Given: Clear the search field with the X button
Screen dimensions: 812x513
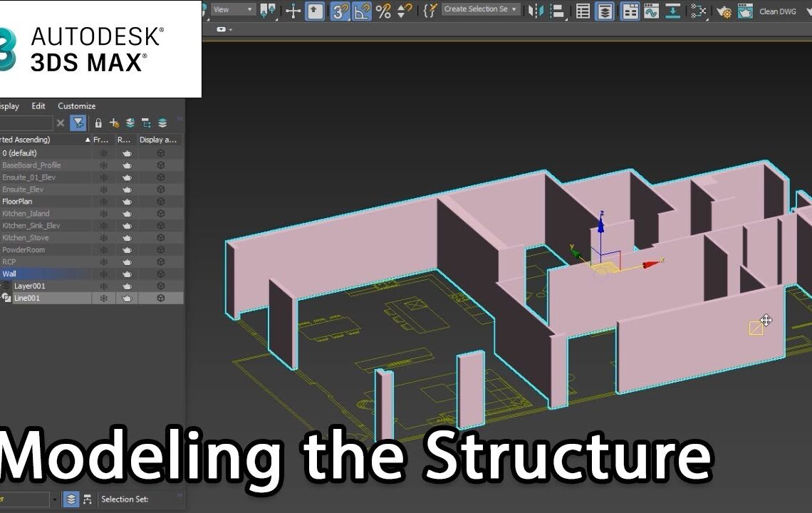Looking at the screenshot, I should [61, 123].
